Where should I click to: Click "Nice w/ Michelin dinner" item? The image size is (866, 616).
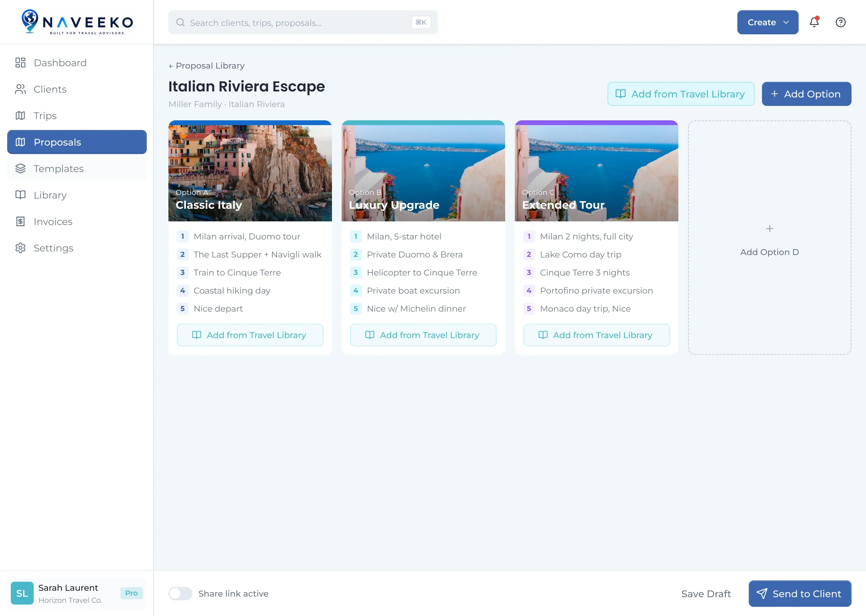click(416, 309)
